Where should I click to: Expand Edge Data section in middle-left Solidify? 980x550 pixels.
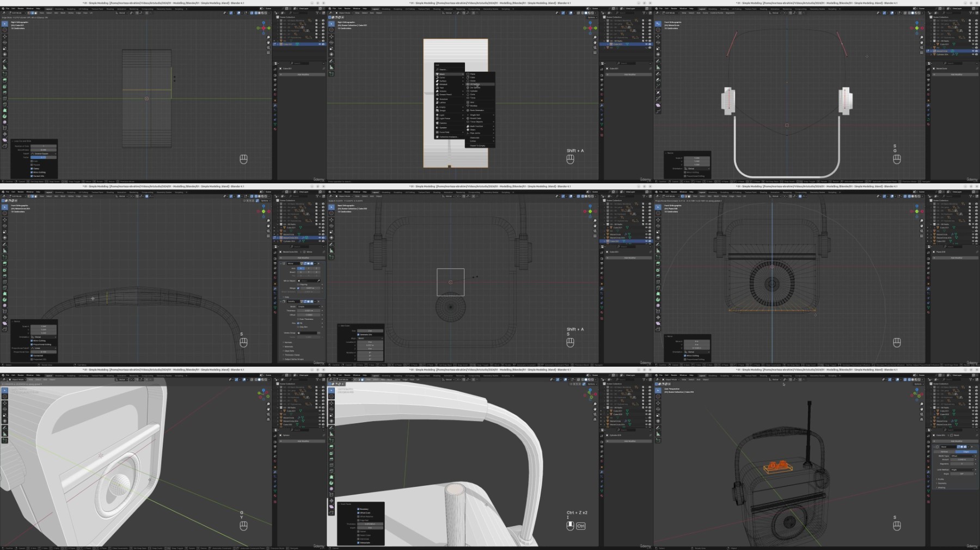[289, 351]
